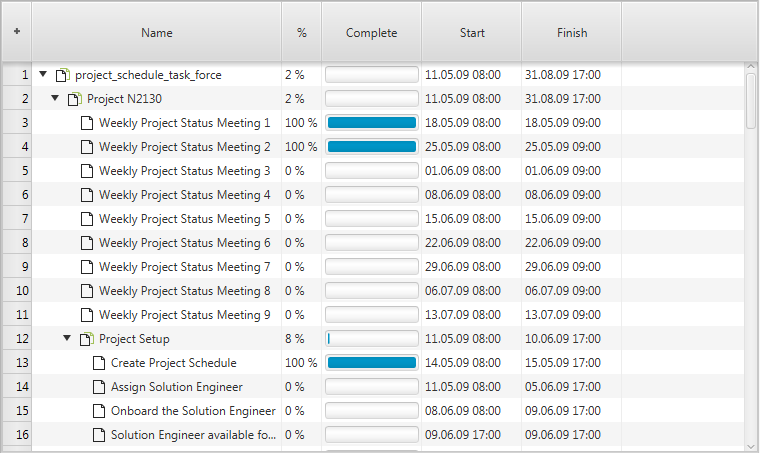This screenshot has height=453, width=760.
Task: Collapse the project_schedule_task_force root node
Action: tap(43, 74)
